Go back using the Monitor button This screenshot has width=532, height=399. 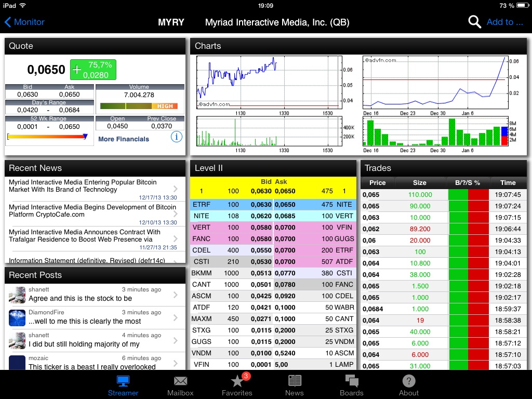(23, 22)
